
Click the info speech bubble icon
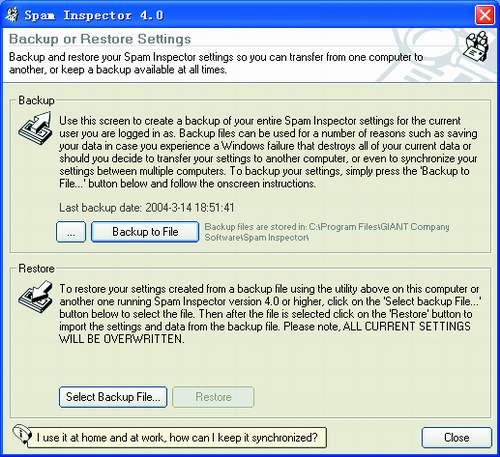21,434
